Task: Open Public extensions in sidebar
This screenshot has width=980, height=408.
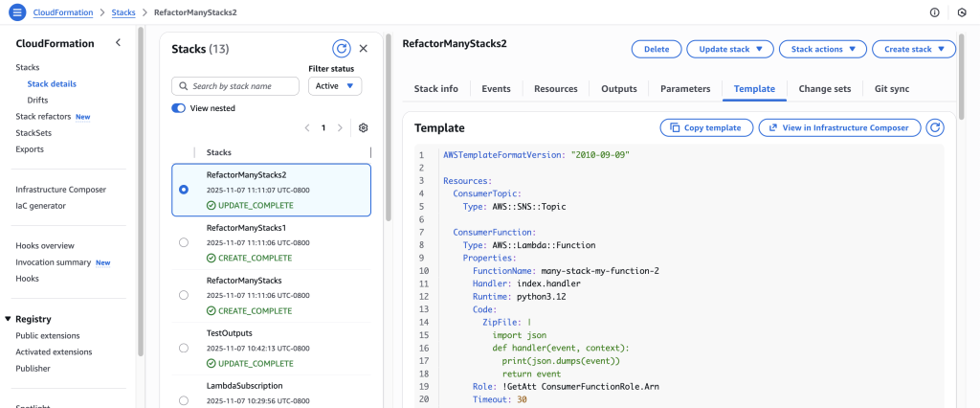Action: pos(48,335)
